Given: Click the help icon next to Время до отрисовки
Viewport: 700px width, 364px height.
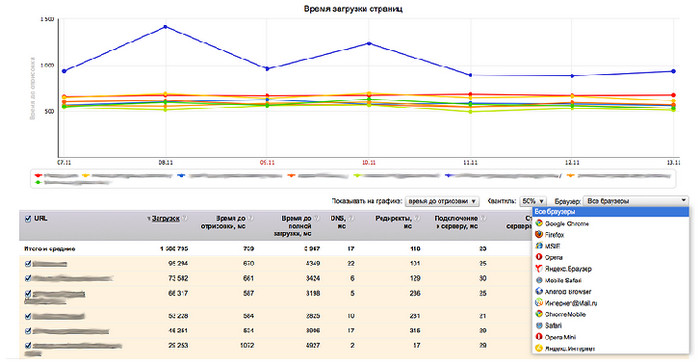Looking at the screenshot, I should 251,218.
